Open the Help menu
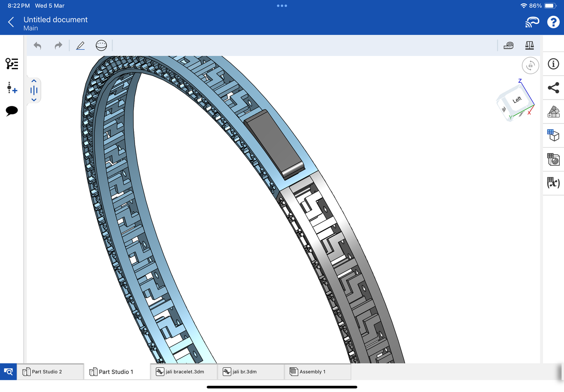 pos(553,22)
